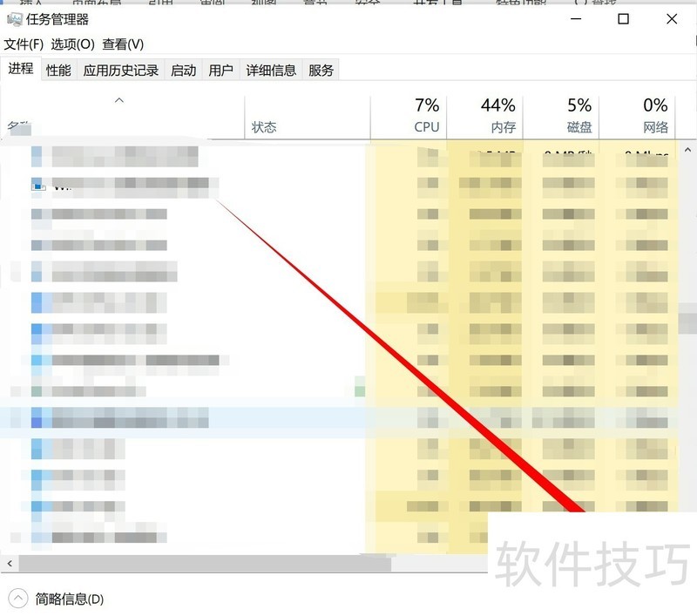Switch to the 启动 tab
Viewport: 697px width, 616px height.
[x=183, y=70]
